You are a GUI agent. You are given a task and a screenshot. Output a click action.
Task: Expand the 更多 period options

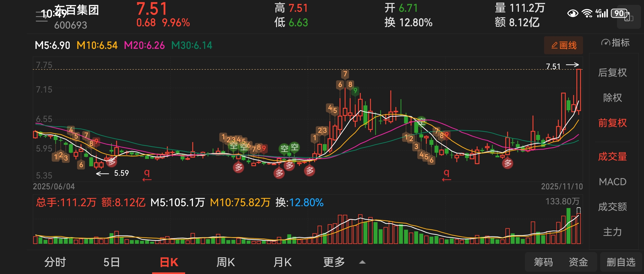point(334,262)
